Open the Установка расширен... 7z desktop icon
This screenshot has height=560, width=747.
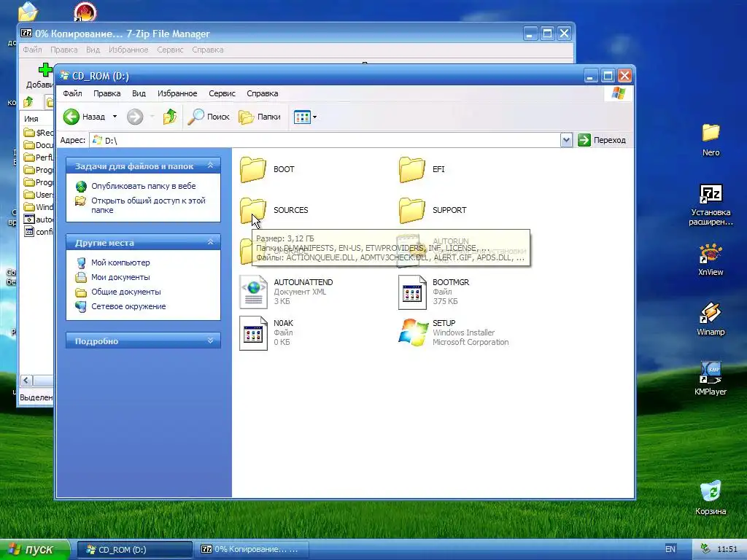711,205
